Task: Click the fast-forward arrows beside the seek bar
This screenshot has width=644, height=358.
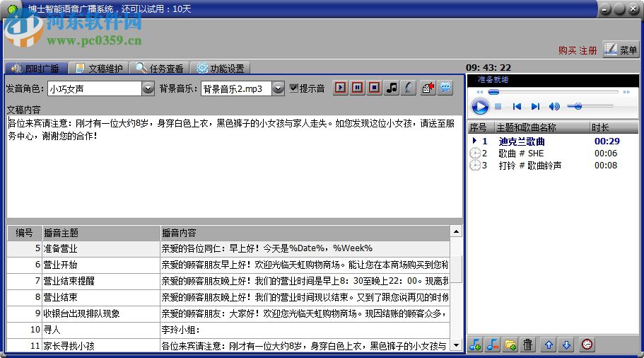Action: coord(626,92)
